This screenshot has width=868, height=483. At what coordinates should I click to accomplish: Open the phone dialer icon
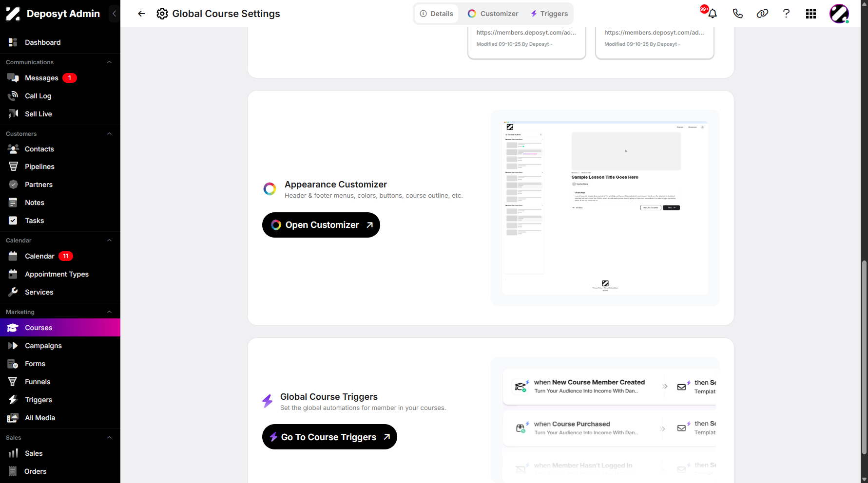pos(737,14)
